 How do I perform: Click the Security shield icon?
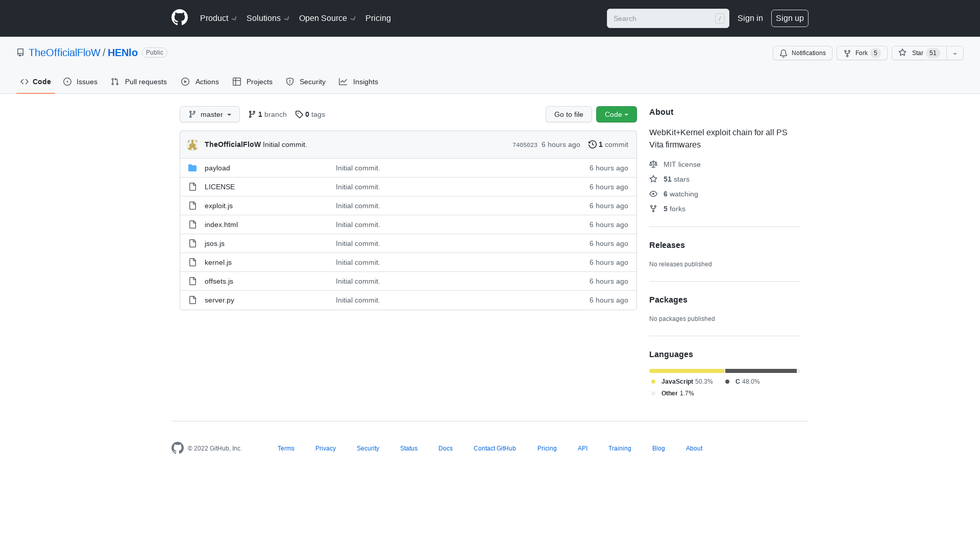pos(290,82)
